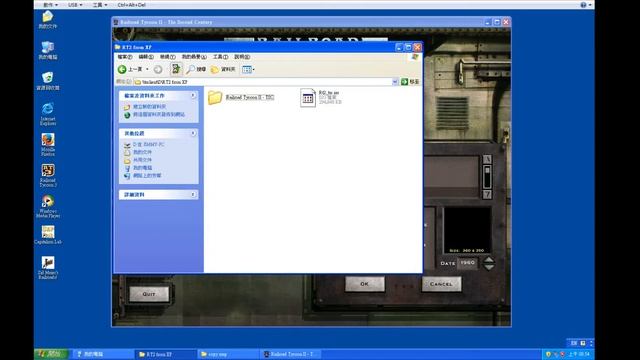Open the Railroad Tycoon II - TSC folder

(241, 98)
